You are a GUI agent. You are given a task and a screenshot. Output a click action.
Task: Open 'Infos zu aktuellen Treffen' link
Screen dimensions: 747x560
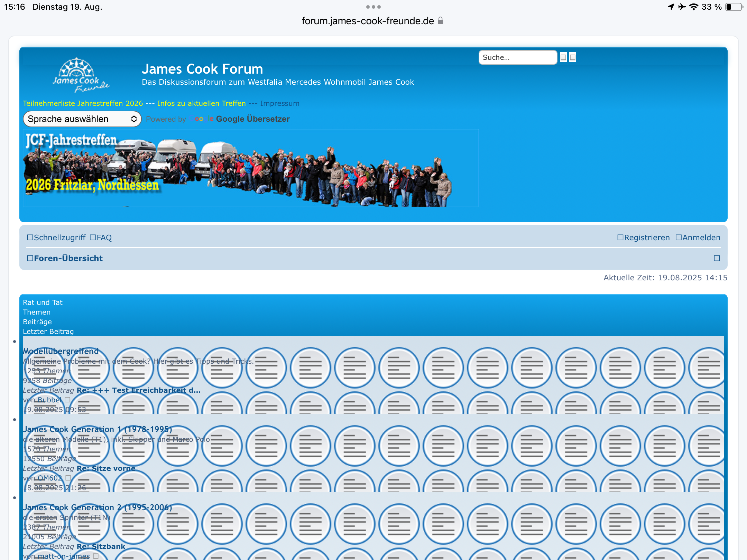(202, 103)
